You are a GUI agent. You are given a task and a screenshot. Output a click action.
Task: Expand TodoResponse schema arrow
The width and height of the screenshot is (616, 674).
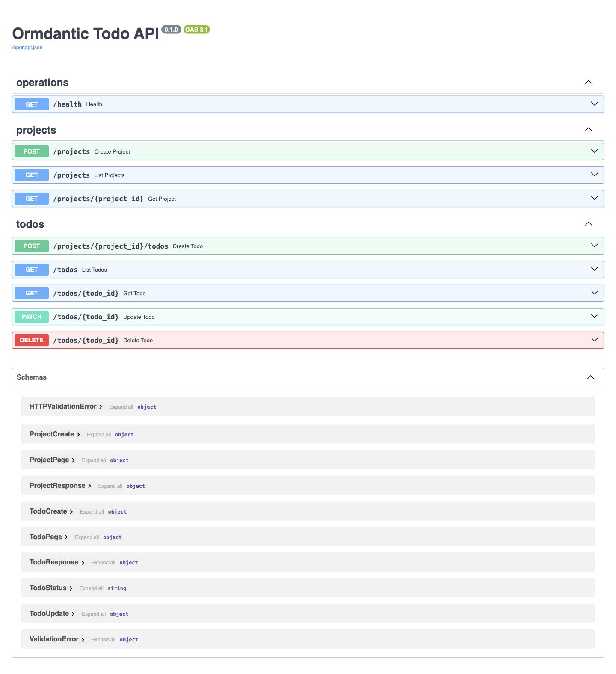[83, 563]
